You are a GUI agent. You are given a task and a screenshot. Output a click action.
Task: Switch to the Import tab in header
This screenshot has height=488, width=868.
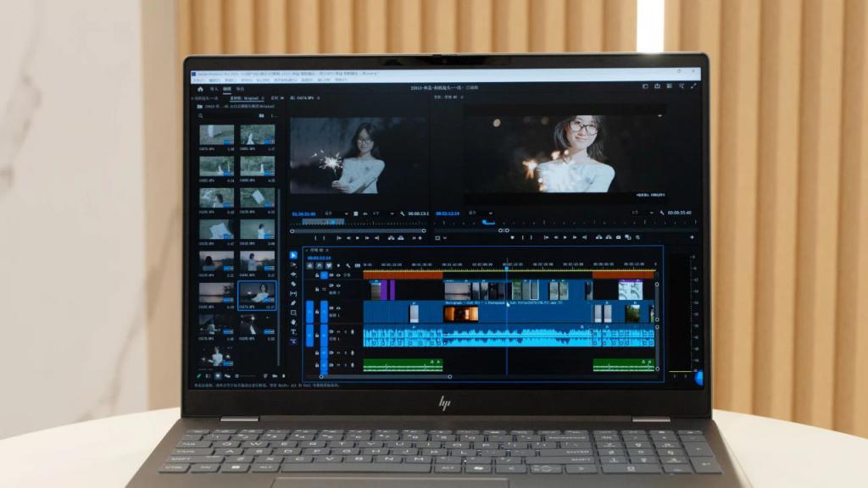tap(214, 89)
